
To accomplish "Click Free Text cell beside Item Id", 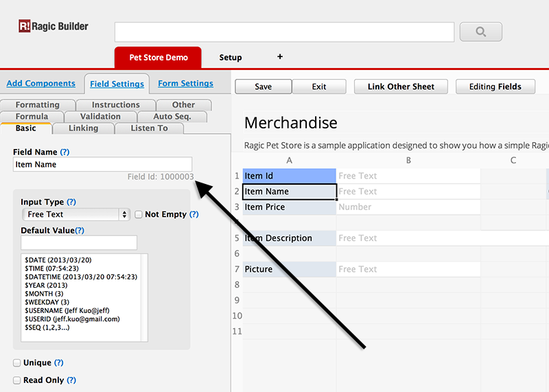I will [x=408, y=176].
